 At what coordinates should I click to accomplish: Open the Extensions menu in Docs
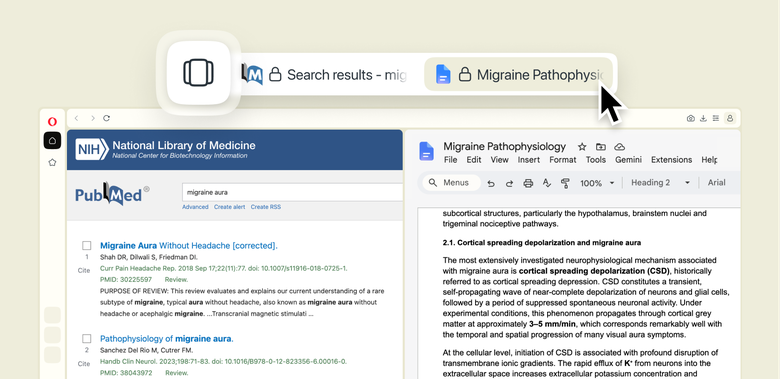(672, 160)
